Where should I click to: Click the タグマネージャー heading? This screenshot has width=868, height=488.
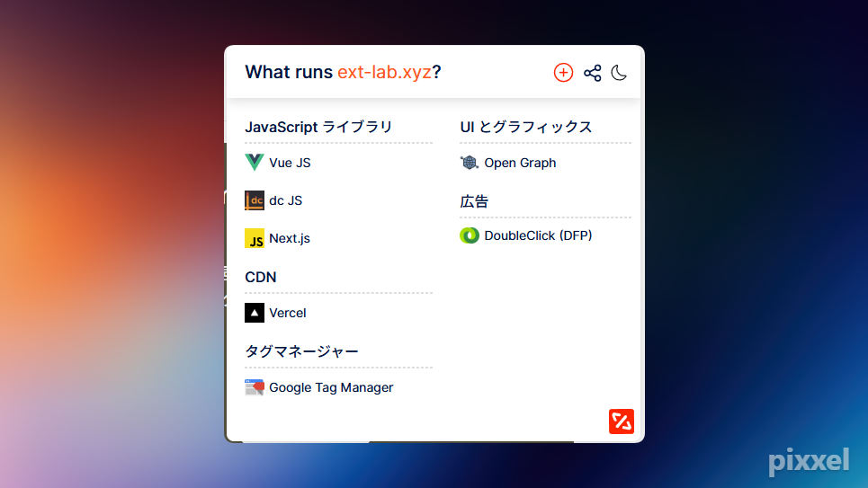click(301, 351)
